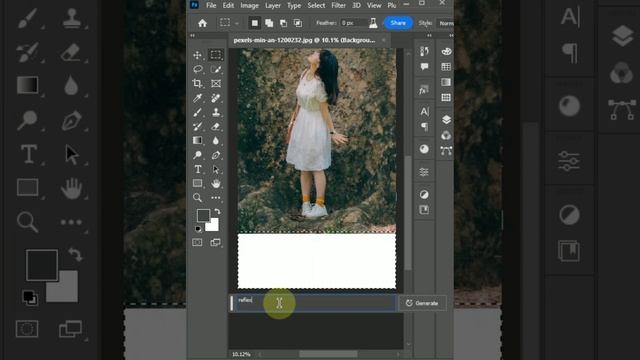The image size is (640, 360).
Task: Select the Rectangular Marquee tool in toolbox
Action: pos(216,55)
